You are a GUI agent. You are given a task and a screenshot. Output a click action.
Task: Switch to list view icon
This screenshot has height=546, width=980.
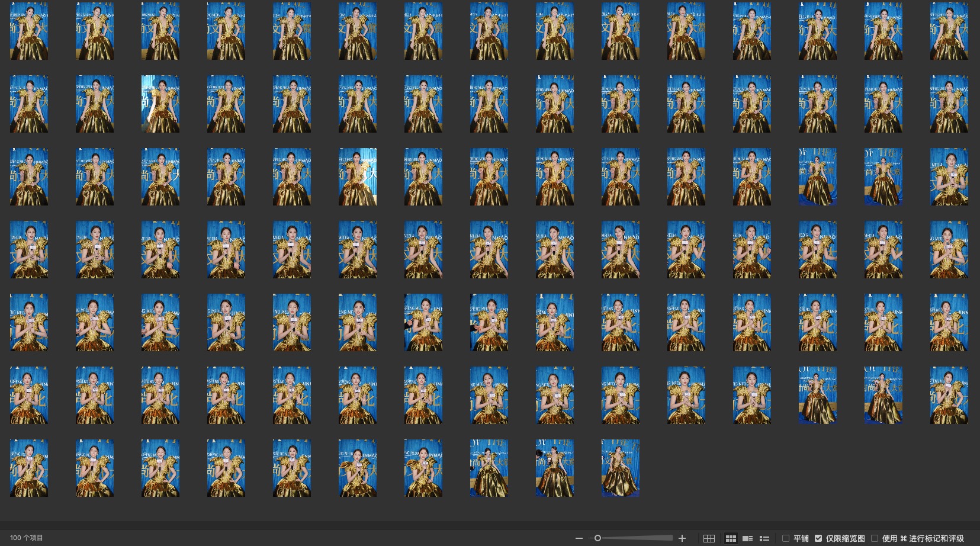point(764,538)
